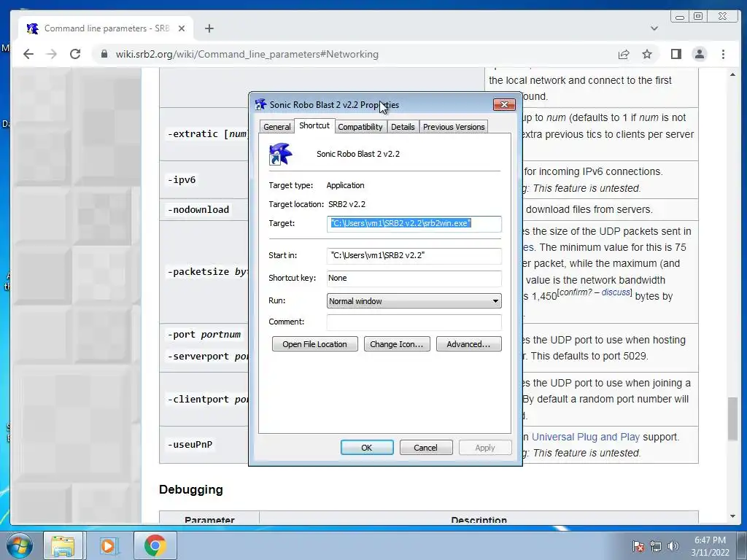Screen dimensions: 747x560
Task: Click Advanced button
Action: point(469,344)
